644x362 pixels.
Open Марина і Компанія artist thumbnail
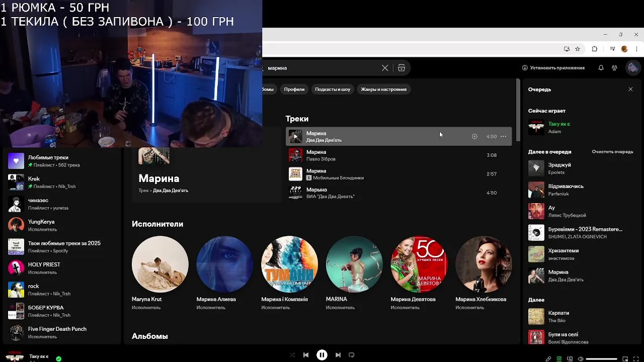[289, 264]
